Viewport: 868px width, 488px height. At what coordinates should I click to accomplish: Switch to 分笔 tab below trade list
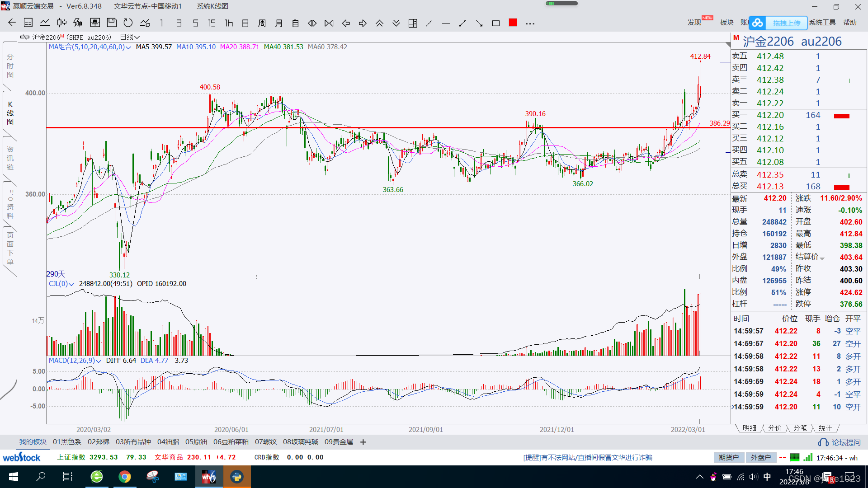coord(800,428)
